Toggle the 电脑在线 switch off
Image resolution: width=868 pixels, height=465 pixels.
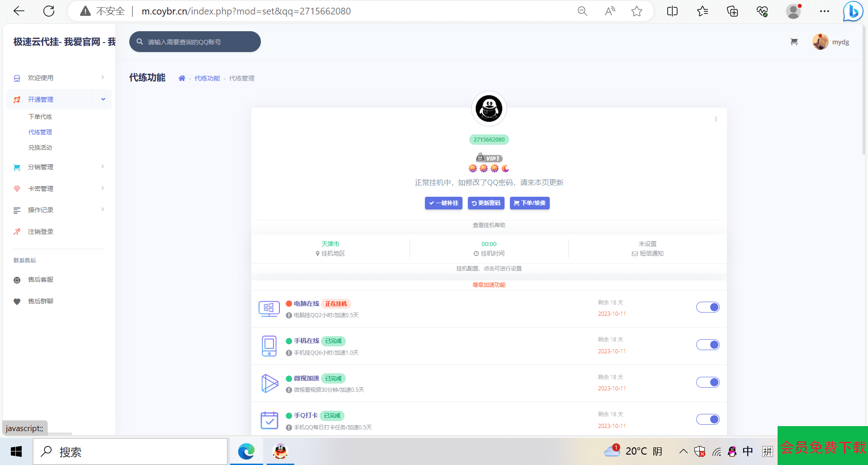click(708, 308)
